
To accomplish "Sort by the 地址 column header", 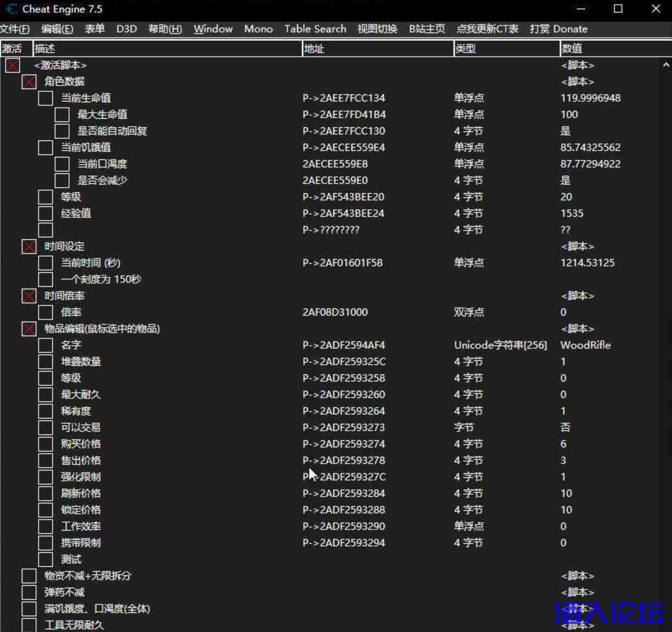I will point(378,48).
